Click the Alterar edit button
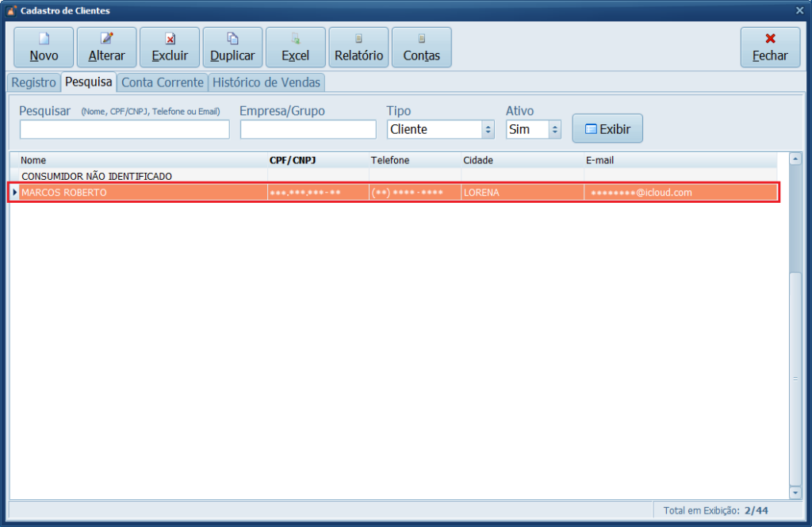The height and width of the screenshot is (527, 812). [x=106, y=48]
